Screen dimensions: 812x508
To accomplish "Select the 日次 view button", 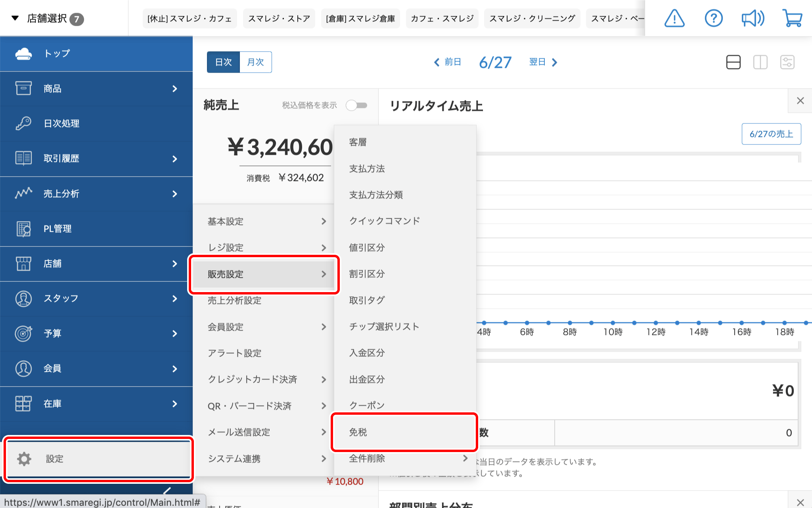I will pos(223,62).
